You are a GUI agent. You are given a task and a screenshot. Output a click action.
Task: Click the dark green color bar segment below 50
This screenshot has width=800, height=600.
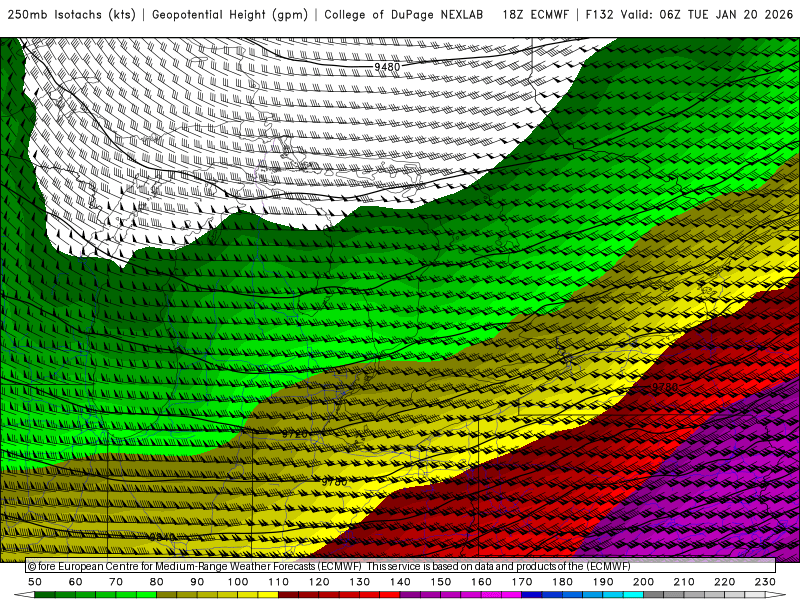(x=45, y=595)
